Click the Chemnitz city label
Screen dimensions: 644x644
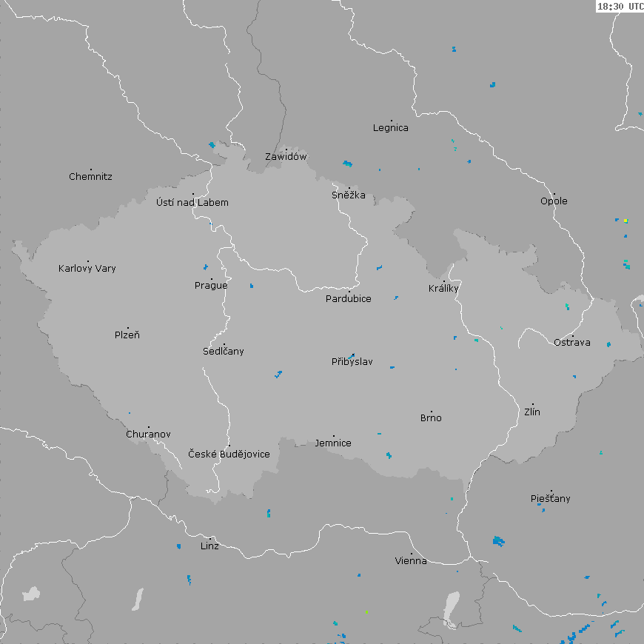coord(90,177)
